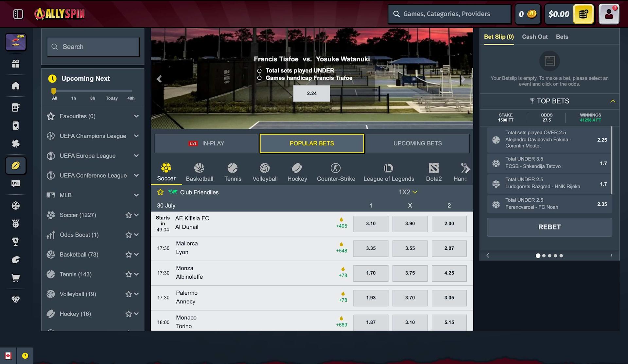Open the gift promotions icon in sidebar
This screenshot has height=364, width=628.
tap(16, 64)
